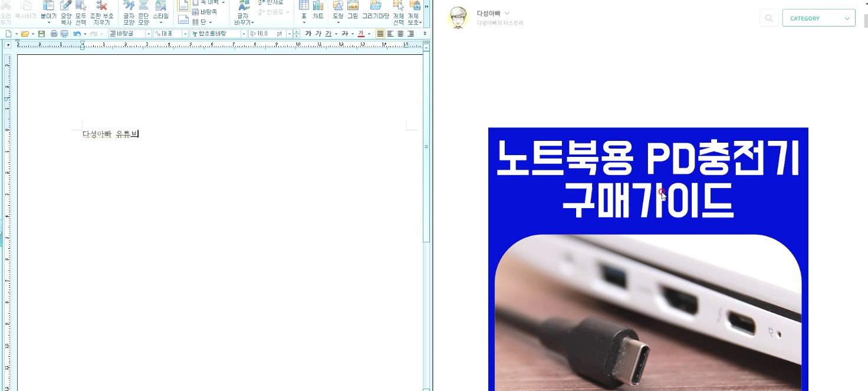Open the CATEGORY dropdown on blog
This screenshot has height=391, width=868.
point(818,18)
